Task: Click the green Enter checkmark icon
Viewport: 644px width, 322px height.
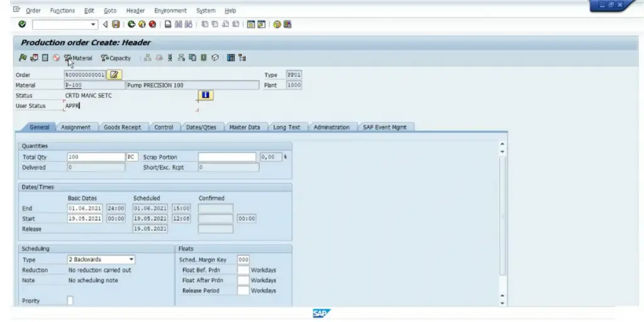Action: [x=22, y=25]
